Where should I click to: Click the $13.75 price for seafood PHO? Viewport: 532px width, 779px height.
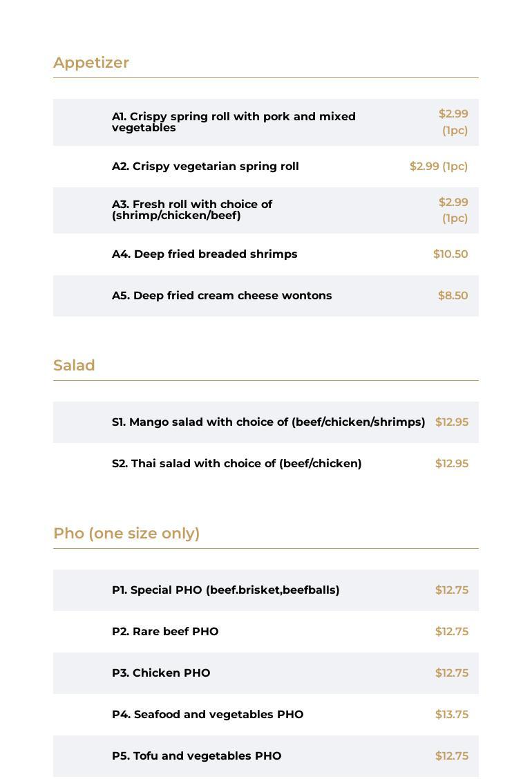452,715
